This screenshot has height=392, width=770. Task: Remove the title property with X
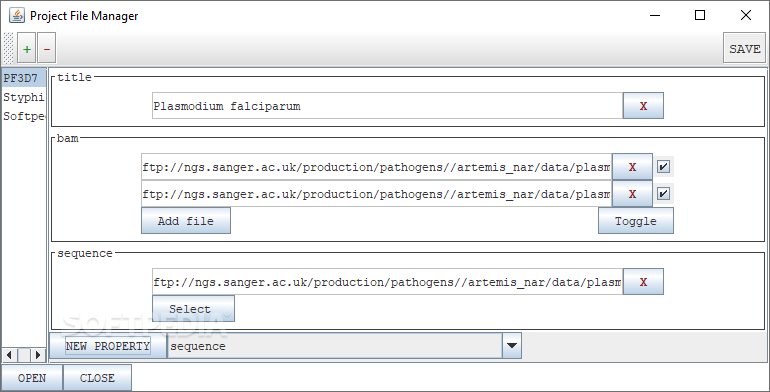(643, 106)
